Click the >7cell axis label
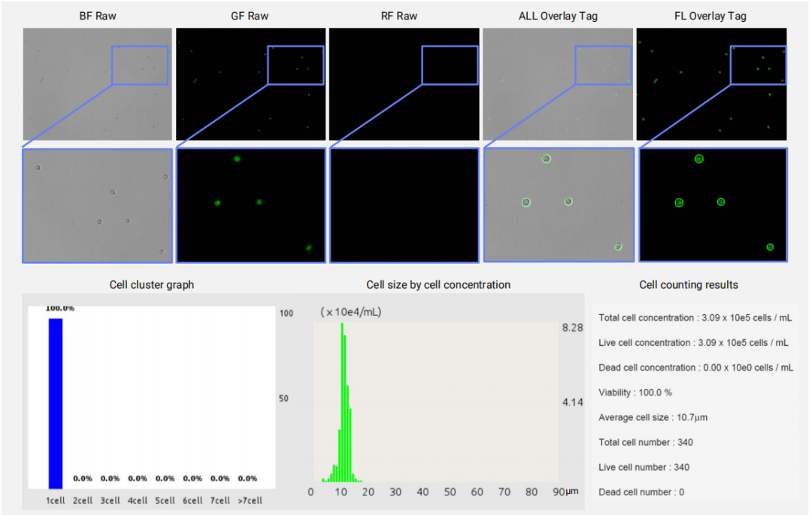 click(250, 501)
